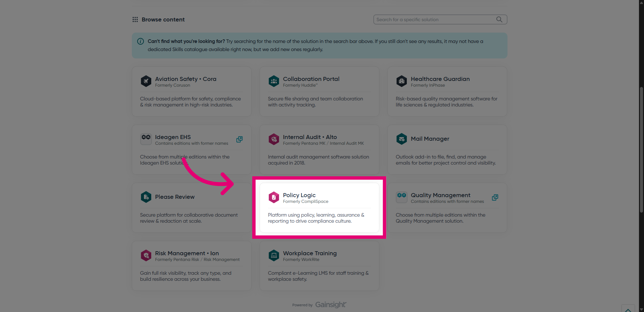The width and height of the screenshot is (644, 312).
Task: Click the Ideagen EHS product icon
Action: (146, 139)
